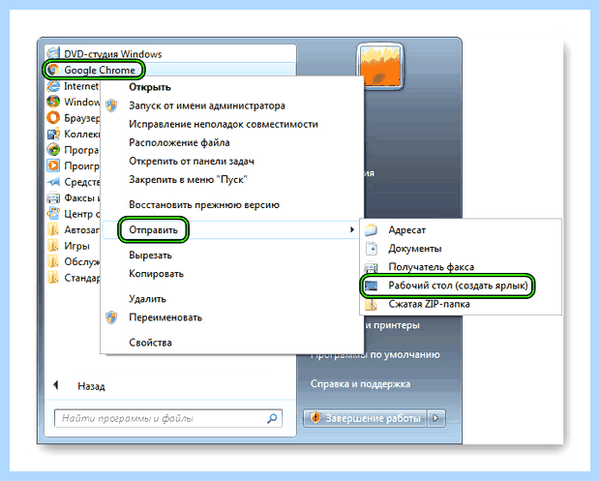Open Справка и поддержка link

(x=360, y=384)
